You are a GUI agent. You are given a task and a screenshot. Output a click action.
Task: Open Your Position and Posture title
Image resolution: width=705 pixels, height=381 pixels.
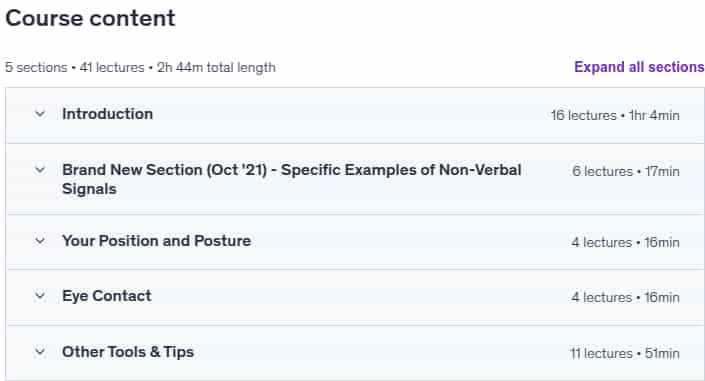[156, 241]
